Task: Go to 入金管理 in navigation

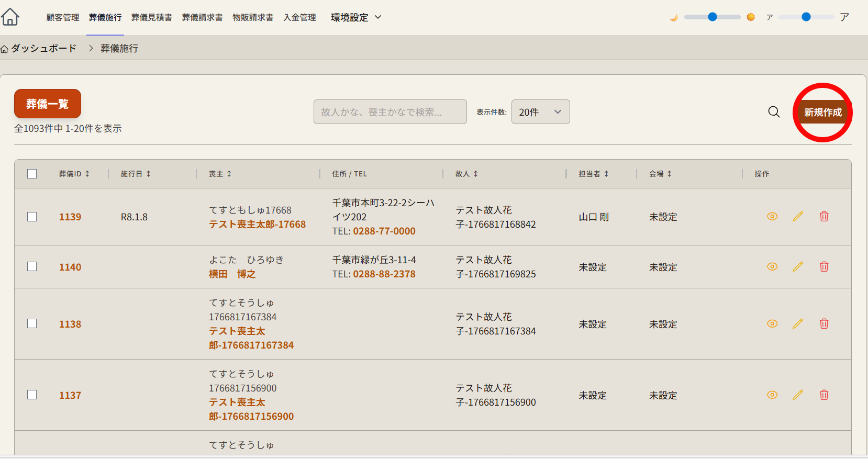Action: pyautogui.click(x=299, y=17)
